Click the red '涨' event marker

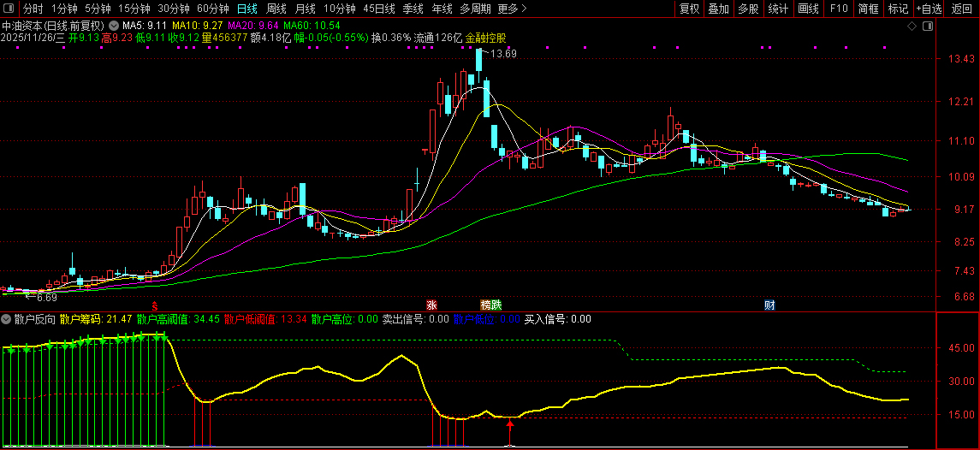point(432,305)
